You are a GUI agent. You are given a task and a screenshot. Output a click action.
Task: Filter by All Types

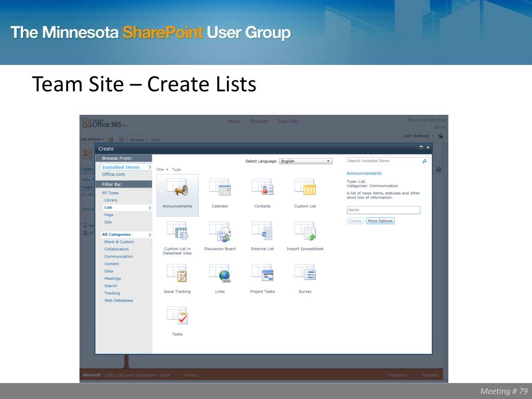pos(110,193)
